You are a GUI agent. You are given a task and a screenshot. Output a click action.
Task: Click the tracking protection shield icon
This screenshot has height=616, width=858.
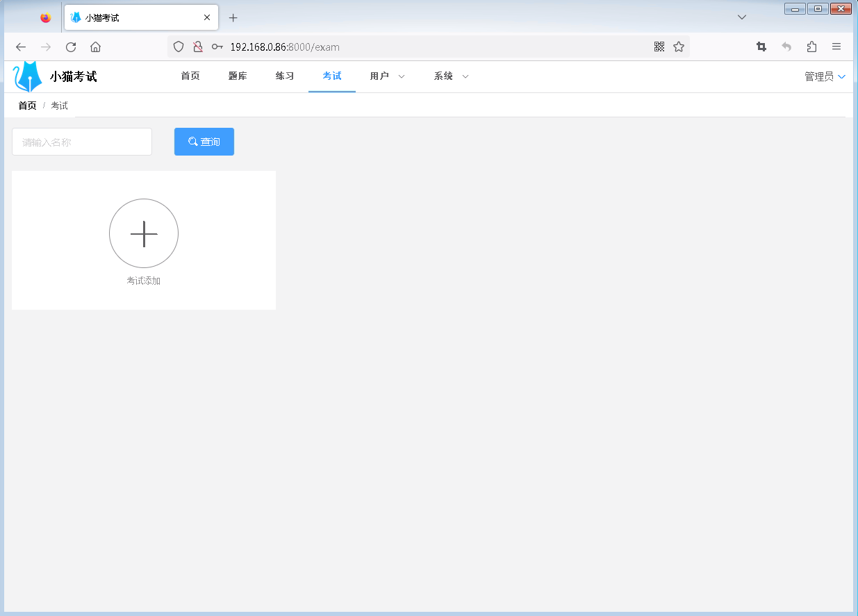[x=179, y=47]
